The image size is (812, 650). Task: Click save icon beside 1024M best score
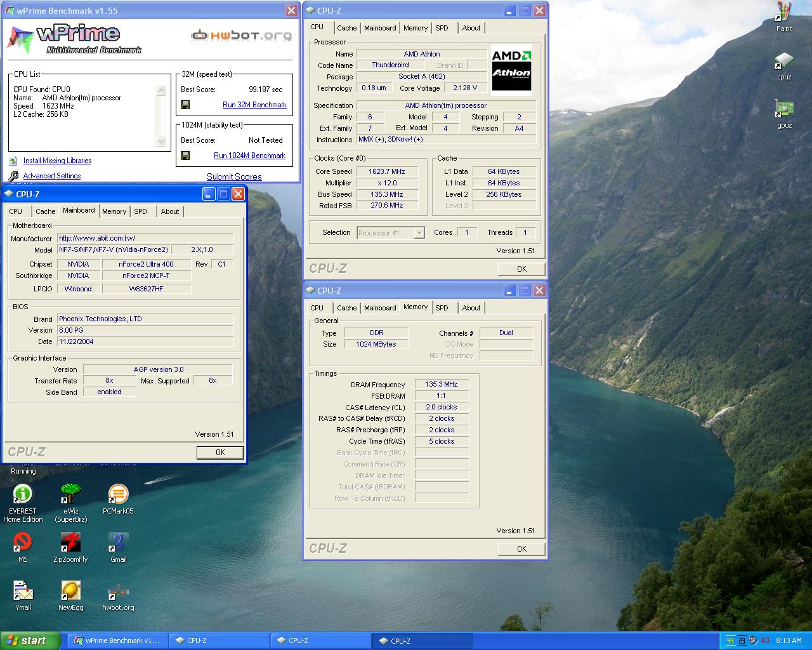point(185,156)
